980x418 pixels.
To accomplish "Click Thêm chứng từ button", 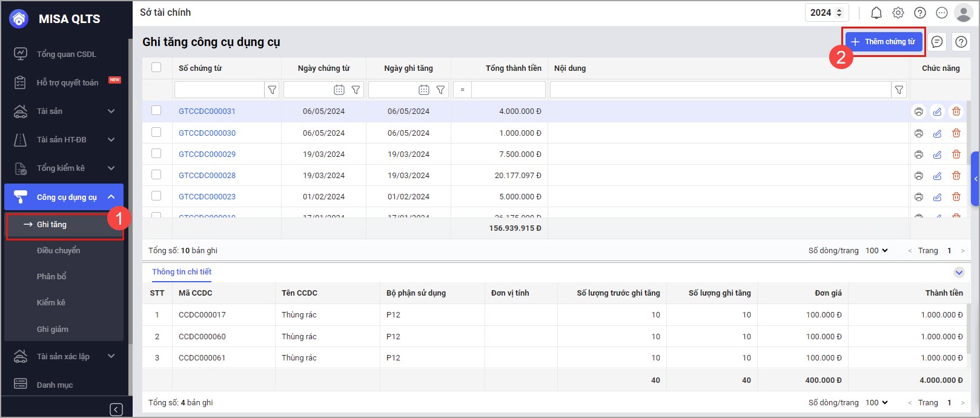I will coord(884,42).
